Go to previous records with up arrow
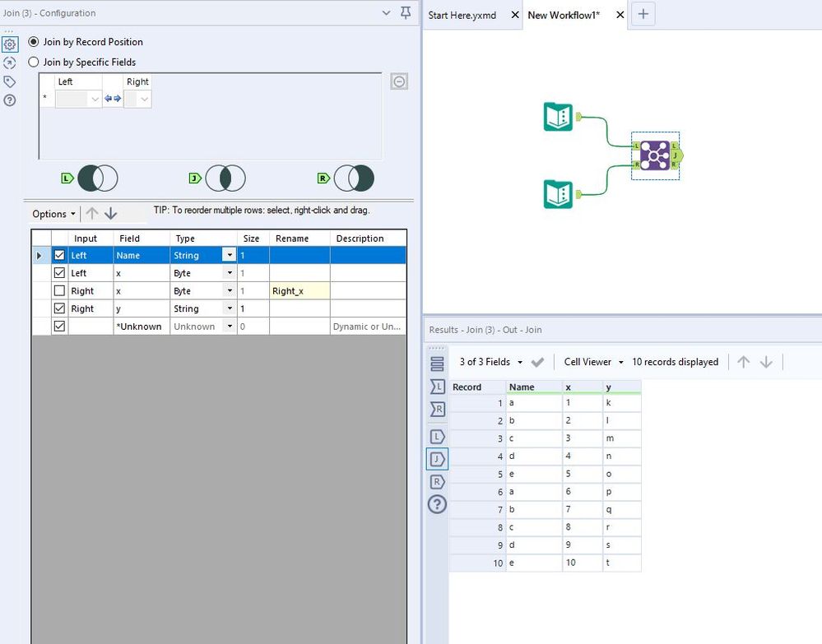Viewport: 822px width, 644px height. (743, 362)
